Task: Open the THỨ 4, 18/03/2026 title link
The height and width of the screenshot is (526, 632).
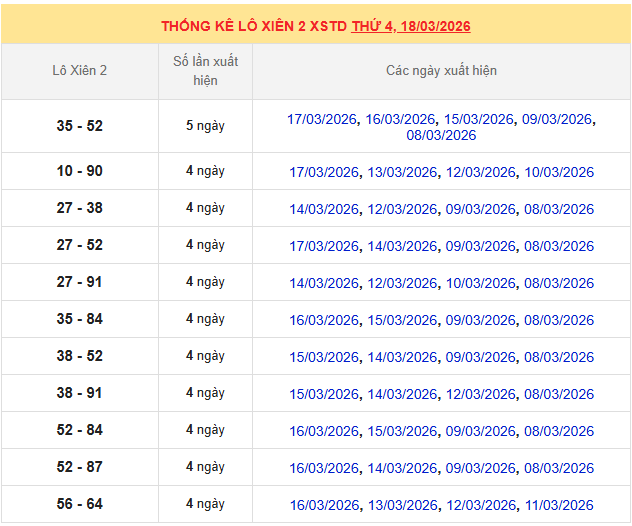Action: pyautogui.click(x=411, y=26)
